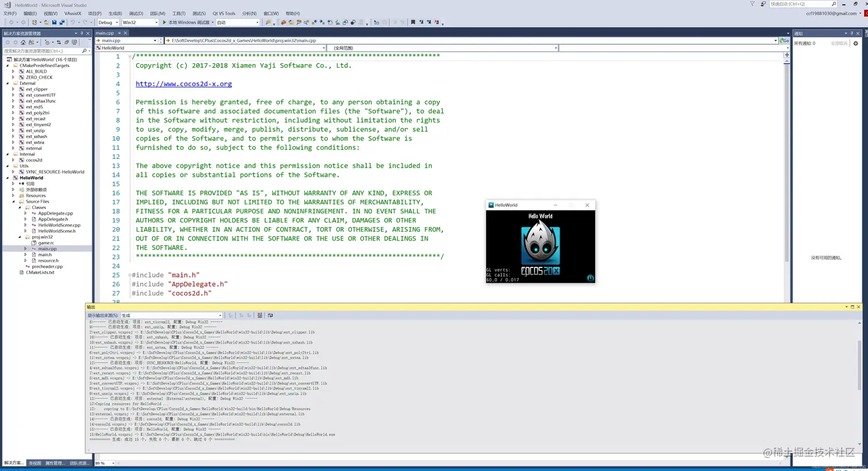The height and width of the screenshot is (471, 868).
Task: Switch to the 类视图 bottom tab
Action: click(35, 463)
